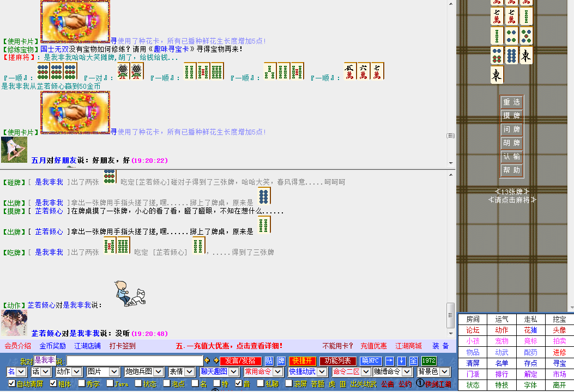
Task: Select East tile beside eight-dot tile
Action: [x=526, y=55]
